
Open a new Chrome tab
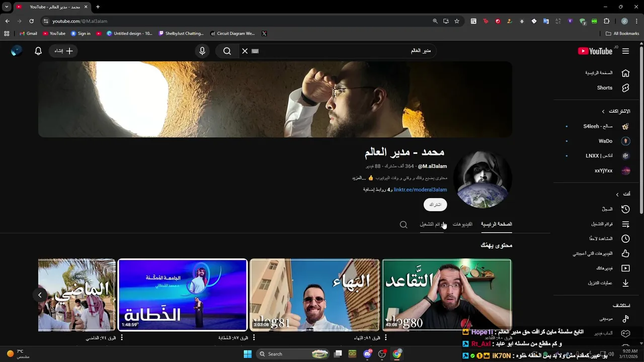pyautogui.click(x=98, y=7)
